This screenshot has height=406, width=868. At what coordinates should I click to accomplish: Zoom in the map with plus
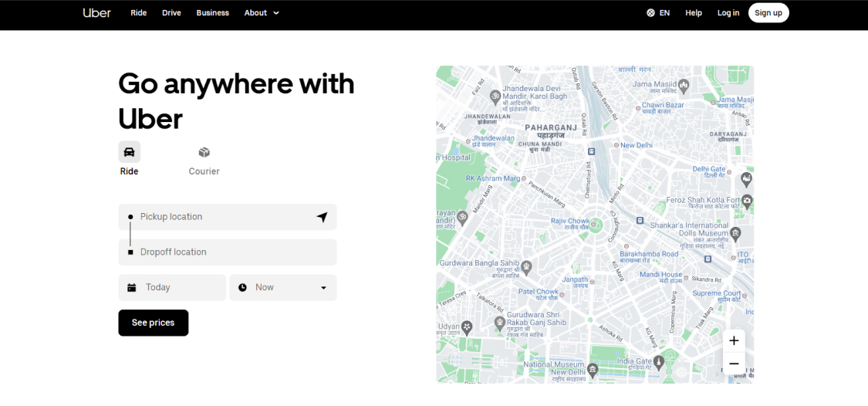pos(734,340)
